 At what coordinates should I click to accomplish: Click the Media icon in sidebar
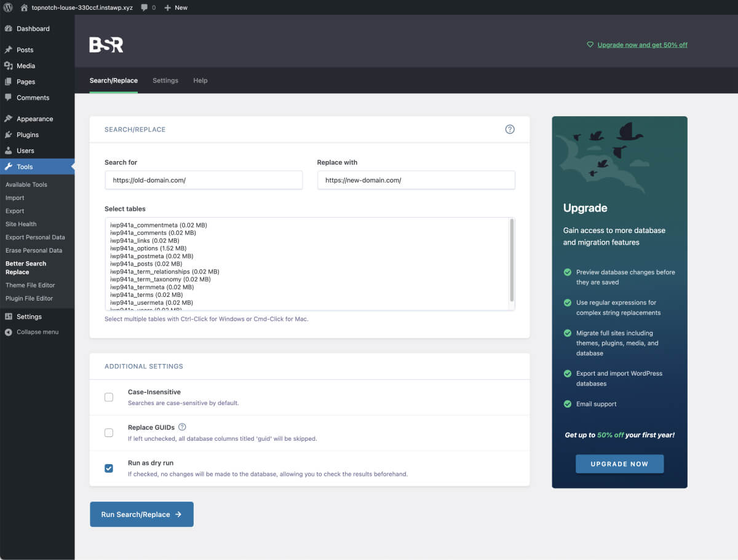click(x=8, y=66)
